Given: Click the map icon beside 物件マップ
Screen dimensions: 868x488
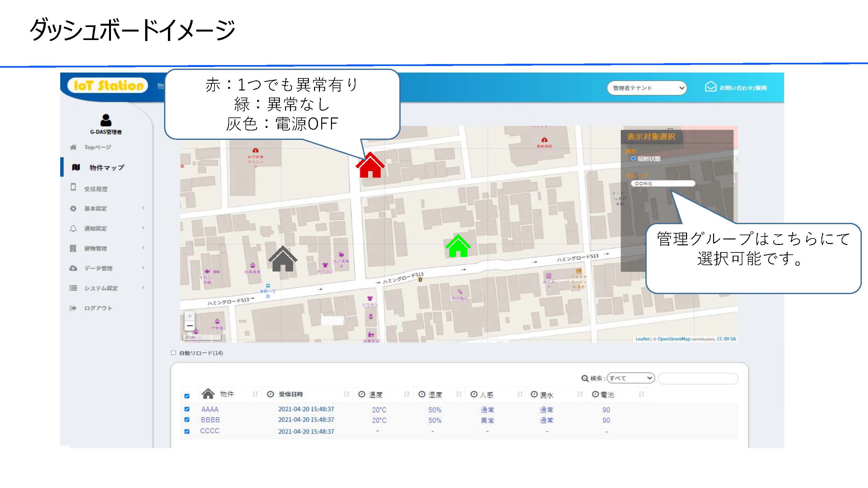Looking at the screenshot, I should point(76,167).
